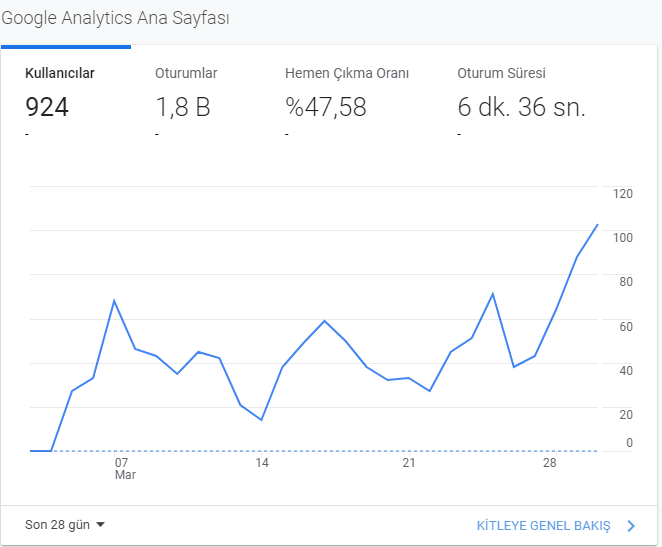
Task: Click the 1,8 B sessions value
Action: 183,107
